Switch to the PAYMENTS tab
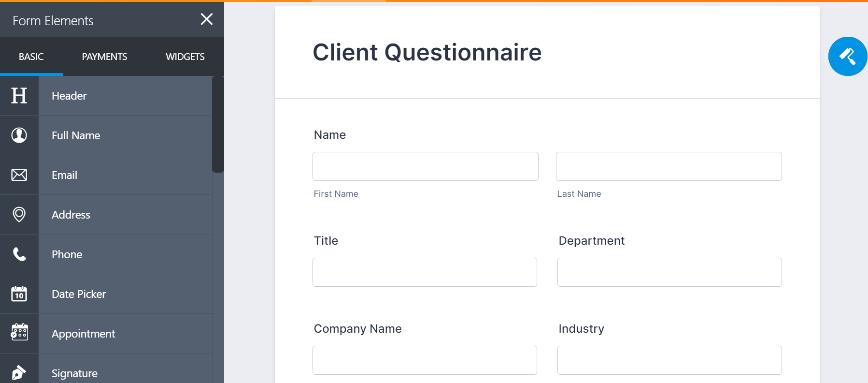This screenshot has width=868, height=383. click(x=104, y=57)
